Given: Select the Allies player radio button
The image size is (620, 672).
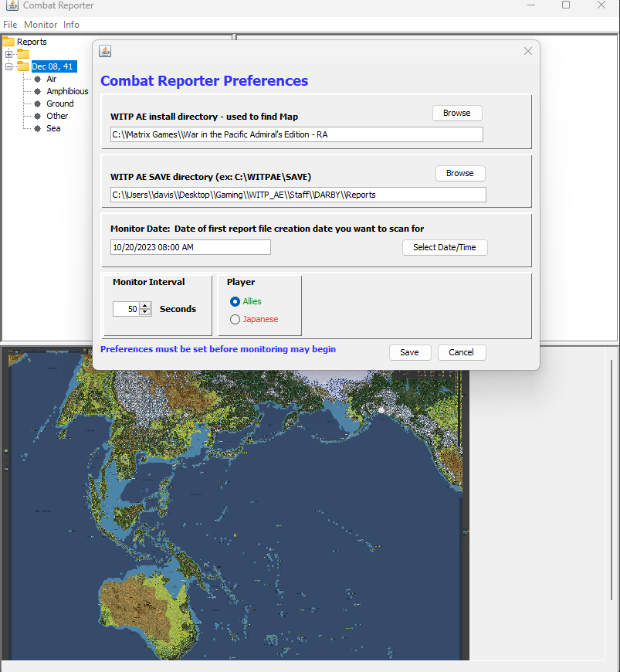Looking at the screenshot, I should coord(234,302).
